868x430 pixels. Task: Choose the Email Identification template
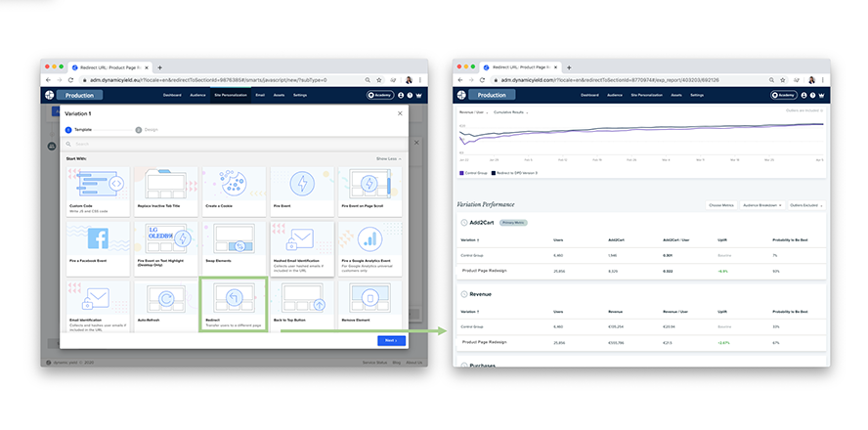click(98, 306)
